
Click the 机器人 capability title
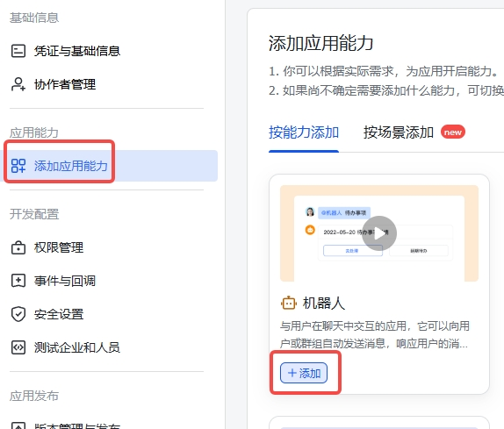click(x=324, y=304)
